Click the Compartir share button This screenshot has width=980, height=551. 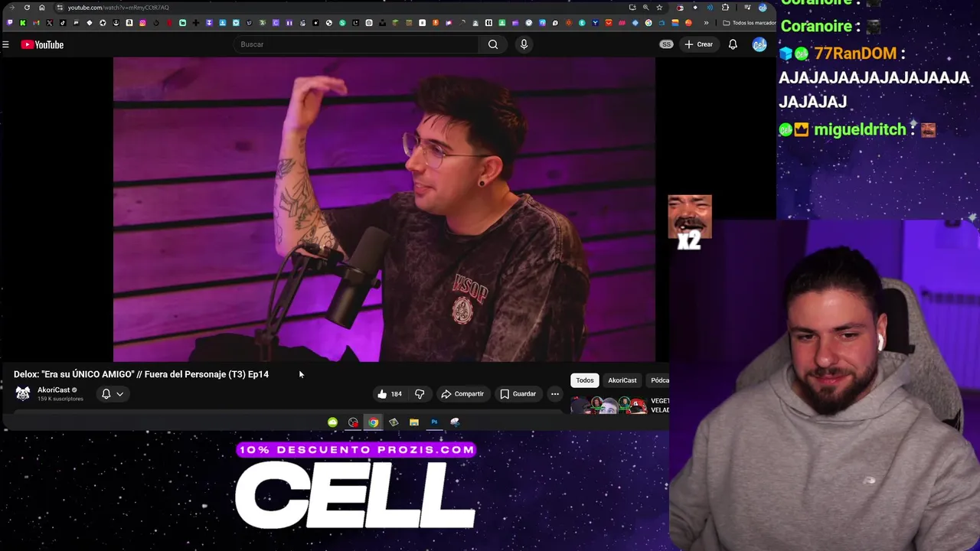pos(462,394)
